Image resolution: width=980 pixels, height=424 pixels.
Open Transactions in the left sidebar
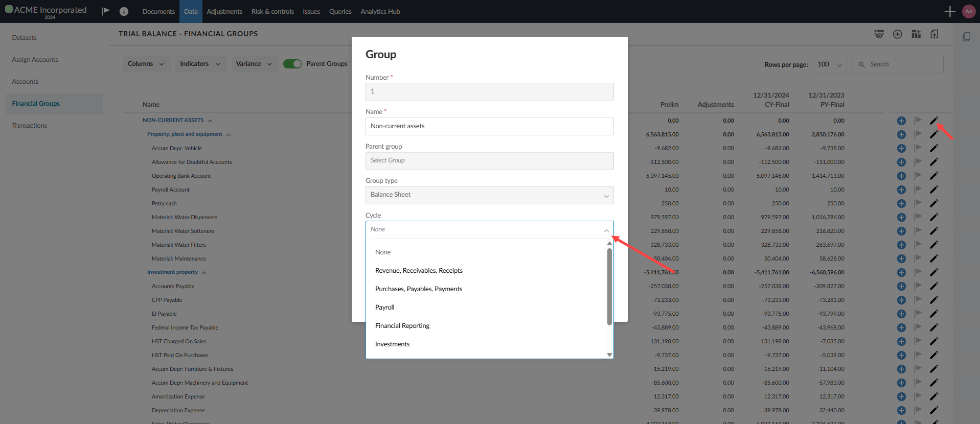pos(30,126)
